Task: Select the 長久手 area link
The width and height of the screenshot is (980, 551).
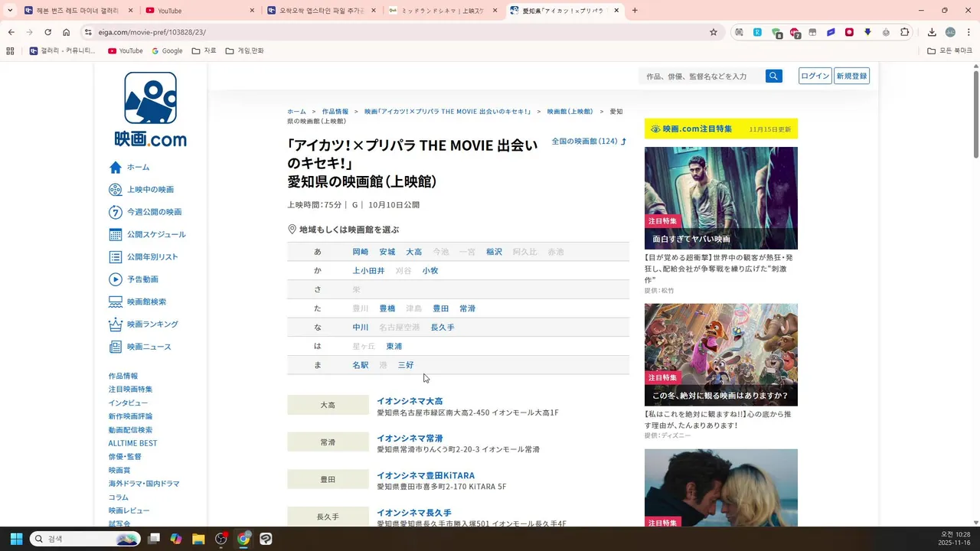Action: 442,328
